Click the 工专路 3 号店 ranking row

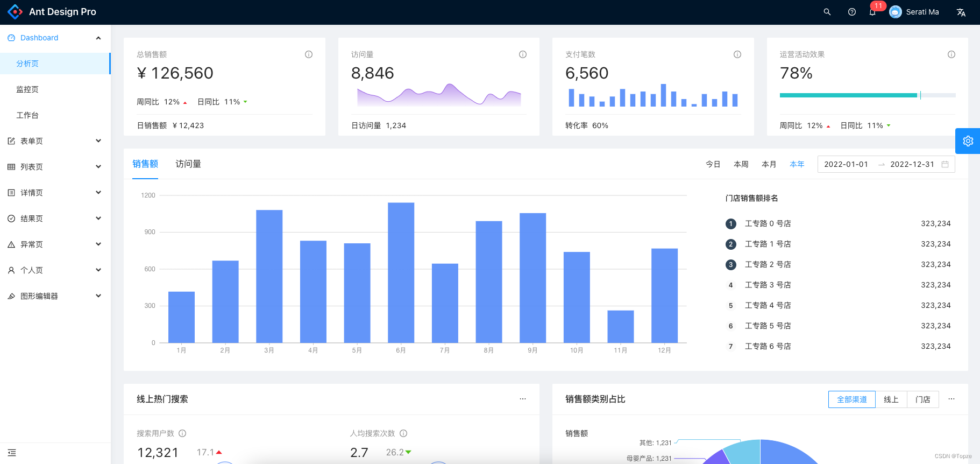point(838,285)
